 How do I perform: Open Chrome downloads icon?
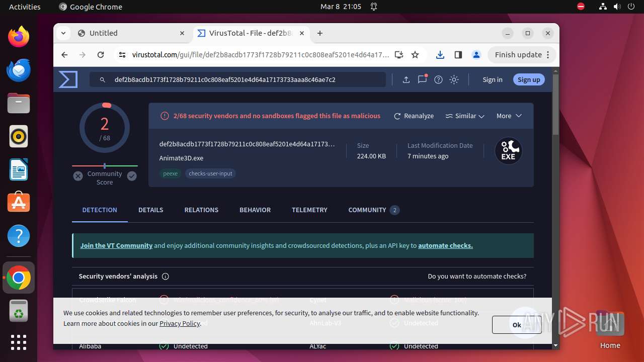click(x=440, y=55)
